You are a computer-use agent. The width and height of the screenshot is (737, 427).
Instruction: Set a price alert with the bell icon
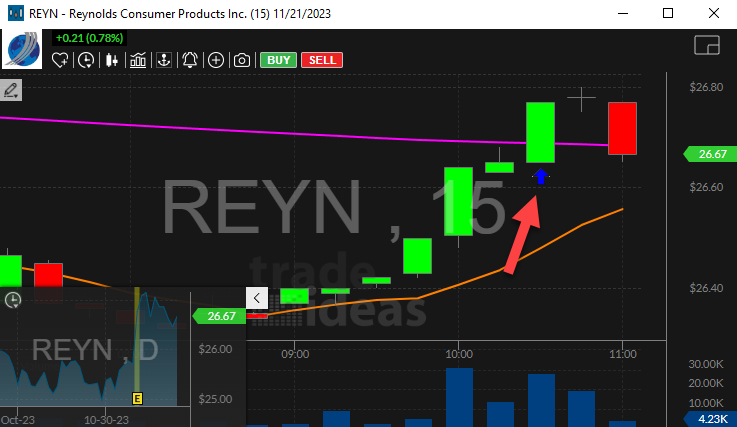click(190, 60)
